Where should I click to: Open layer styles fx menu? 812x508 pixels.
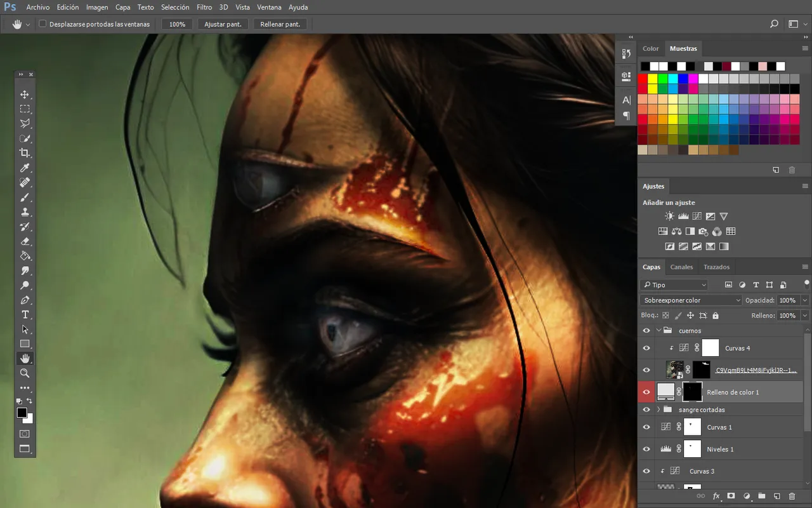716,495
